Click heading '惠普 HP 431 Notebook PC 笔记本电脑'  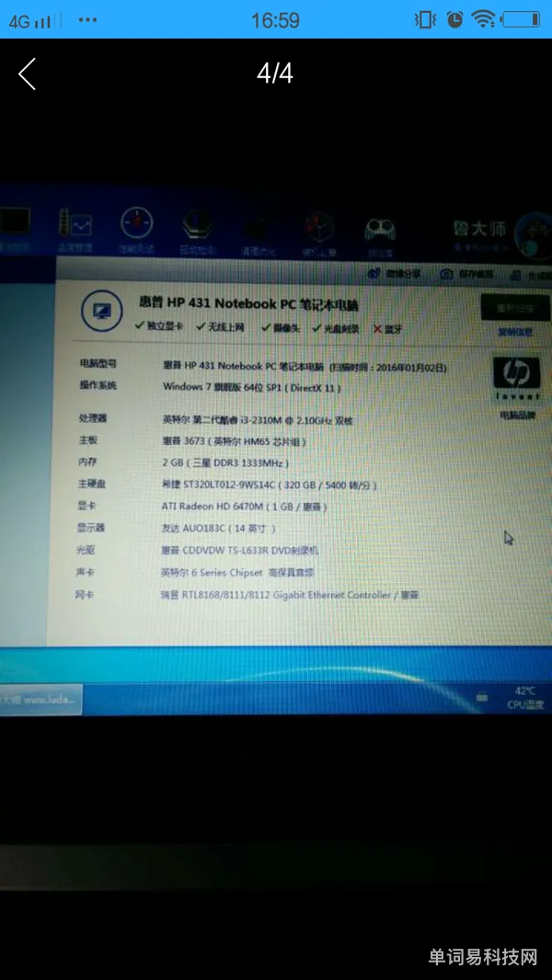[x=248, y=303]
